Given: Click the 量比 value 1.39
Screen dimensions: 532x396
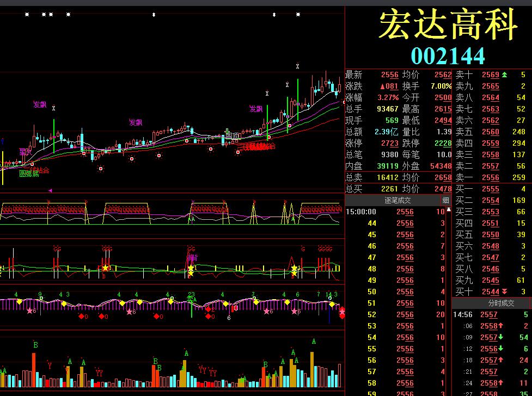Looking at the screenshot, I should point(444,132).
